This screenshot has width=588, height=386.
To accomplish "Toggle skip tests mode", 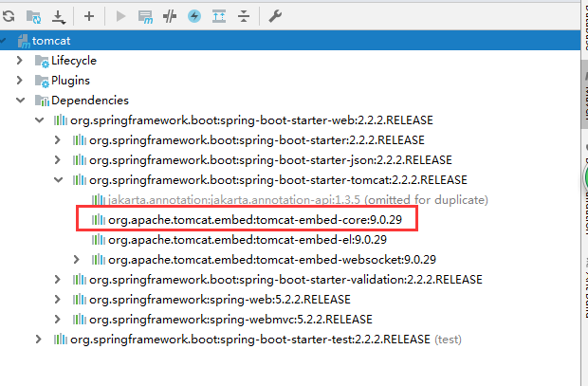I will 170,16.
